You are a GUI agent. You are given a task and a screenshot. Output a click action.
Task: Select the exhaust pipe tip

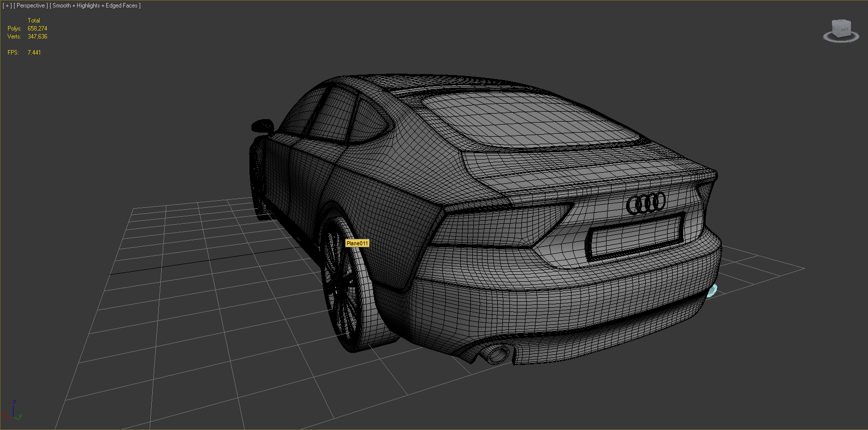(496, 354)
